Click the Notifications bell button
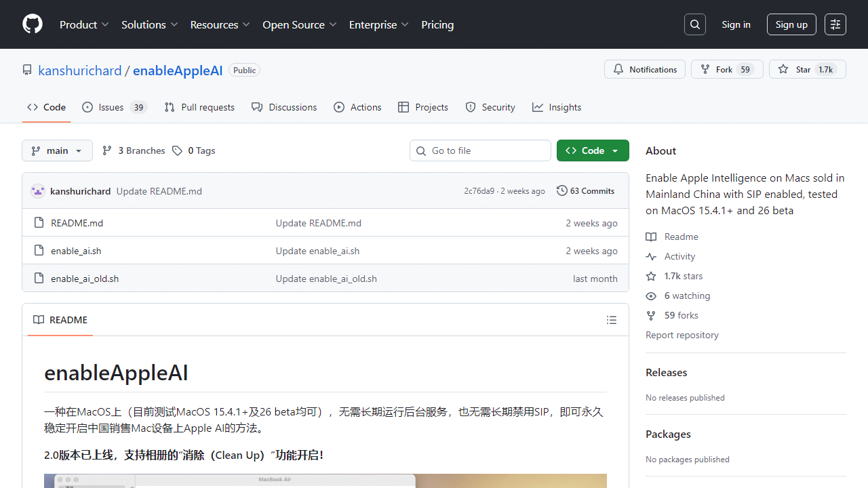This screenshot has width=868, height=488. 645,69
